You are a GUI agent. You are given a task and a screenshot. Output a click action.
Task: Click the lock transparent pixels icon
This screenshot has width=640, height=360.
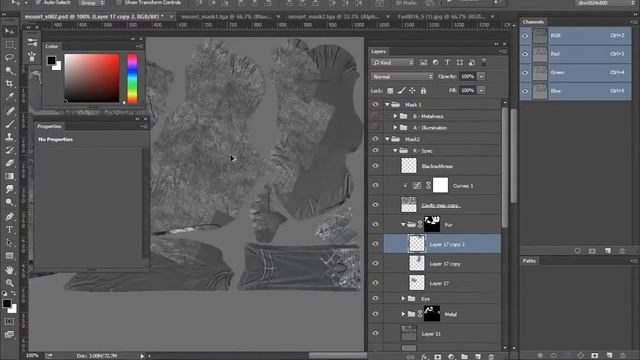pyautogui.click(x=390, y=91)
